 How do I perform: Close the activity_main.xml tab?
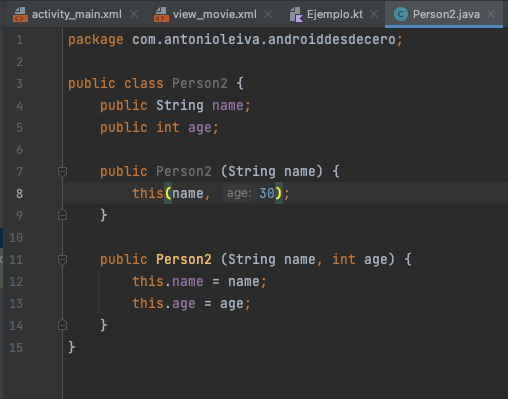[134, 14]
